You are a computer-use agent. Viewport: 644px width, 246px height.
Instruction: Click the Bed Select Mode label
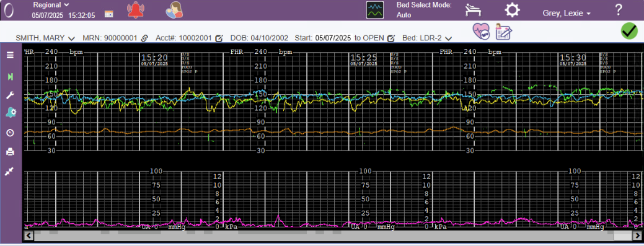[x=424, y=5]
